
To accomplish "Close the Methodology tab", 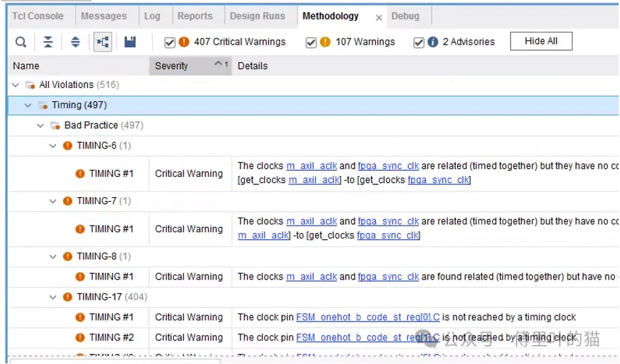I will (x=379, y=18).
